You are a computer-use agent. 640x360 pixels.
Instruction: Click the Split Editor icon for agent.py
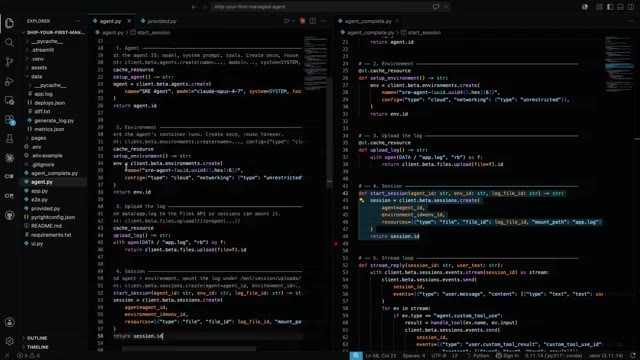coord(313,21)
